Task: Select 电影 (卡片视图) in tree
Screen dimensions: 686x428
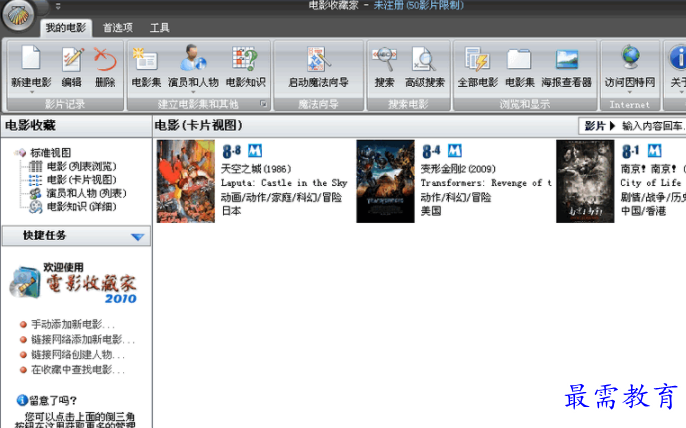Action: pyautogui.click(x=81, y=180)
